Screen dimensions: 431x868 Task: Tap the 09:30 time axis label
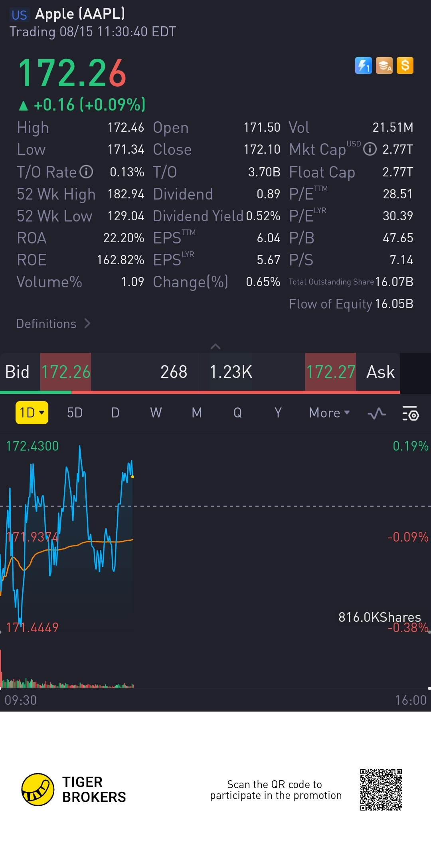21,700
